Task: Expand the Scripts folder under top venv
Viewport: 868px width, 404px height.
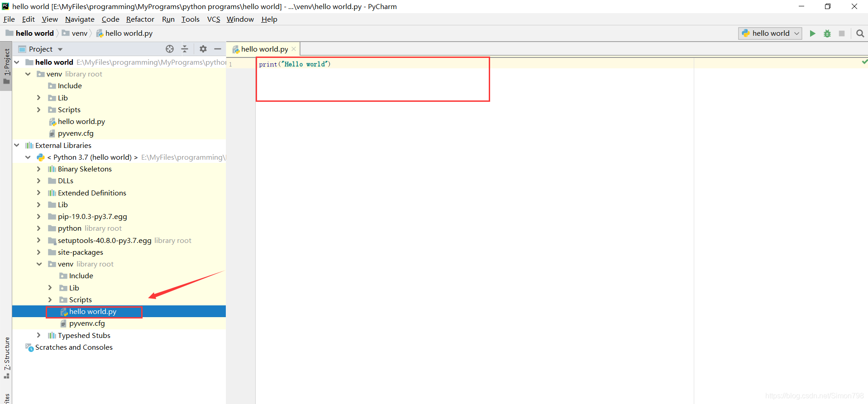Action: (39, 109)
